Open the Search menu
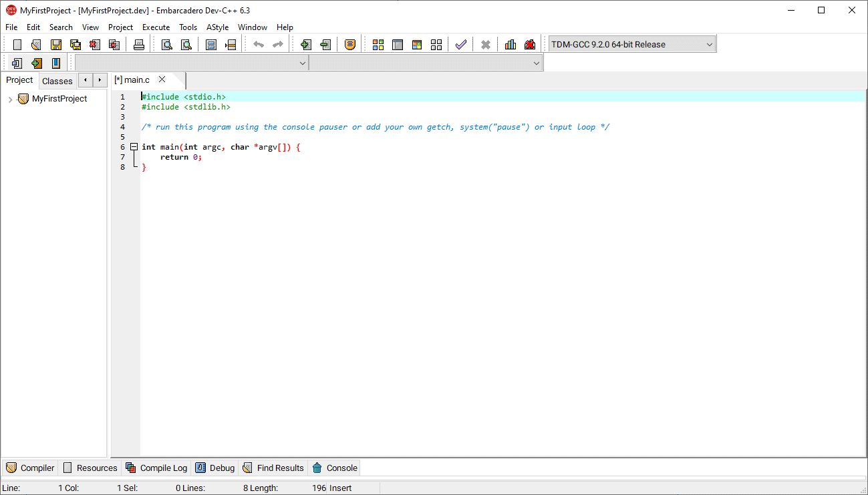Screen dimensions: 868x495 61,27
